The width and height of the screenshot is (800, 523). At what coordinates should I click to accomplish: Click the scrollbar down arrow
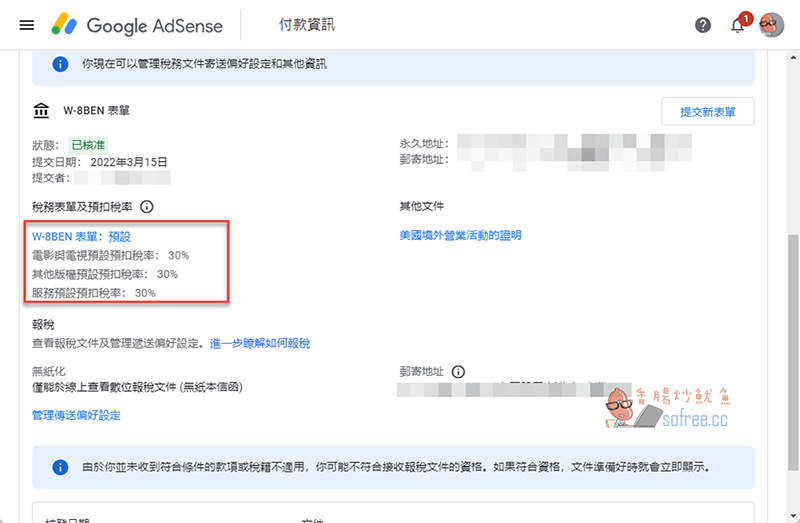[x=793, y=516]
